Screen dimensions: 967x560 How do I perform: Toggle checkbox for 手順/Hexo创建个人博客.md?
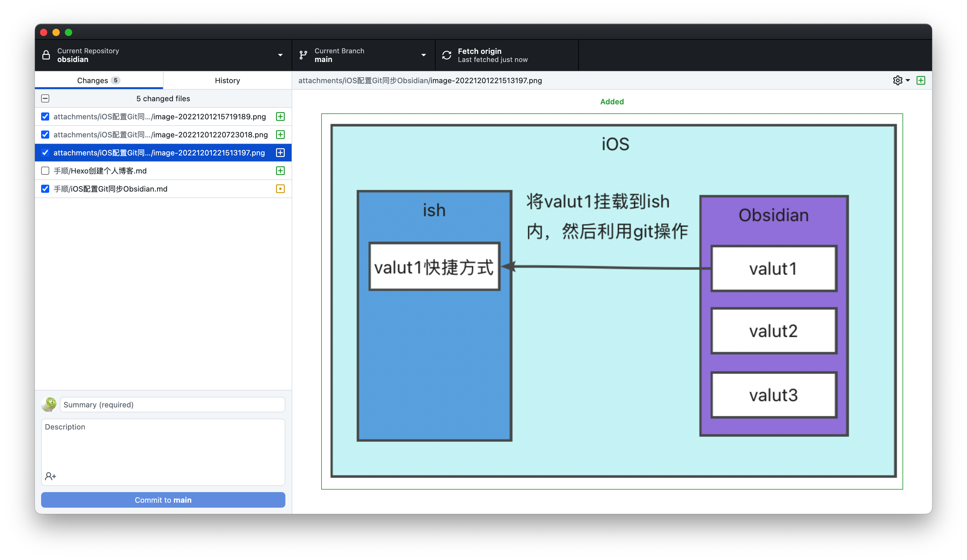click(45, 171)
